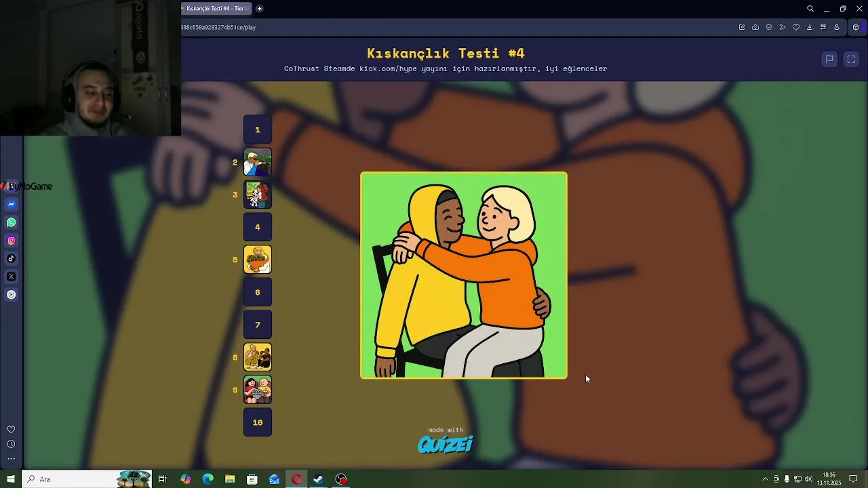Select empty tier slot 10

[x=258, y=422]
